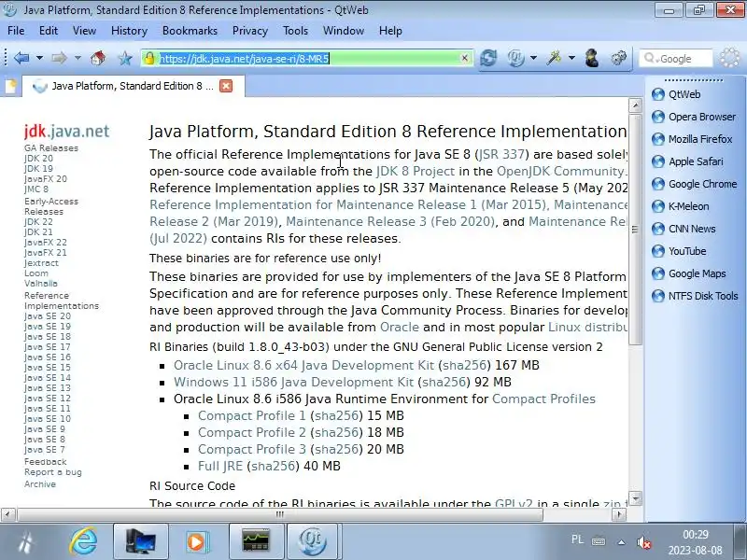The height and width of the screenshot is (560, 747).
Task: Click the Compact Profile 1 link
Action: point(251,415)
